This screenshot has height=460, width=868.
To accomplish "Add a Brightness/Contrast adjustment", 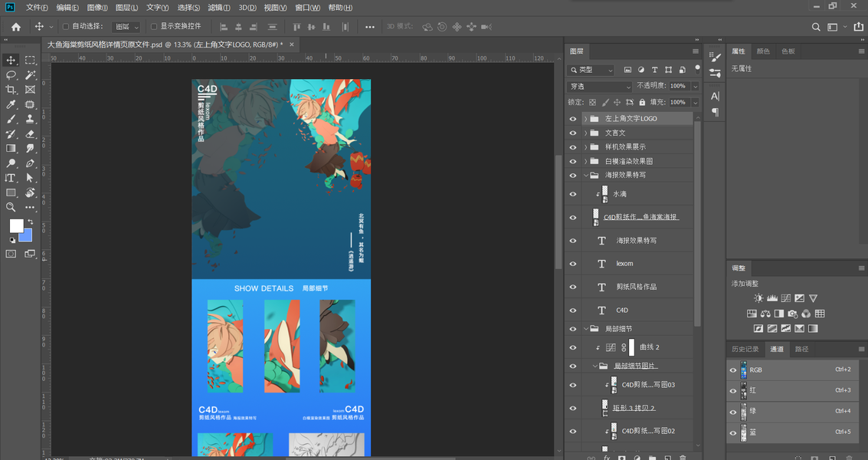I will (758, 298).
